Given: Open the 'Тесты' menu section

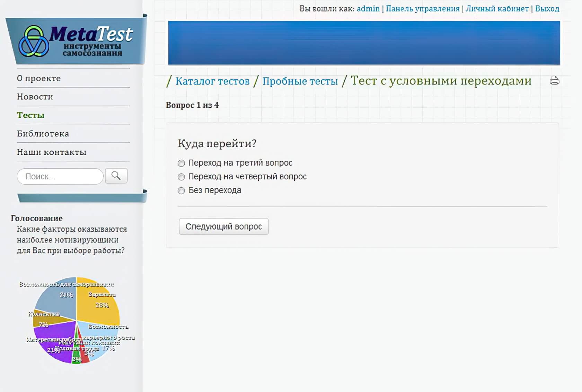Looking at the screenshot, I should pyautogui.click(x=31, y=115).
